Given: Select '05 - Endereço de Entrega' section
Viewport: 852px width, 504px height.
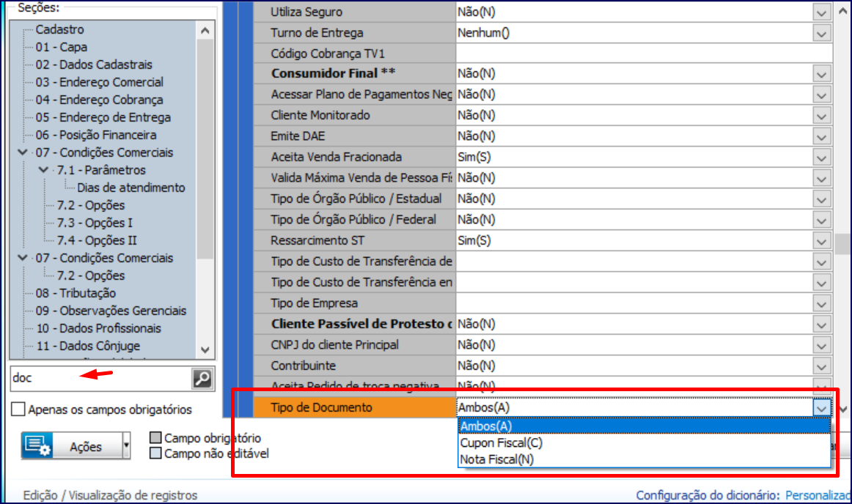Looking at the screenshot, I should tap(103, 116).
